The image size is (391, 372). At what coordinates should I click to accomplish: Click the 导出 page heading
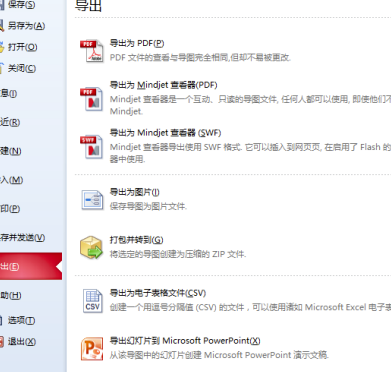point(88,6)
